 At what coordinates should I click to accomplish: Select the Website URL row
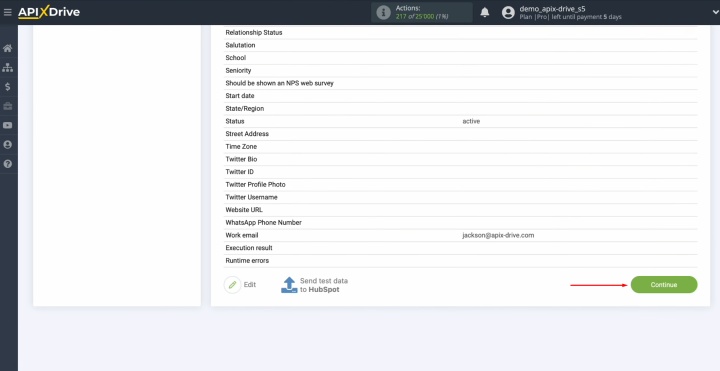click(x=461, y=210)
